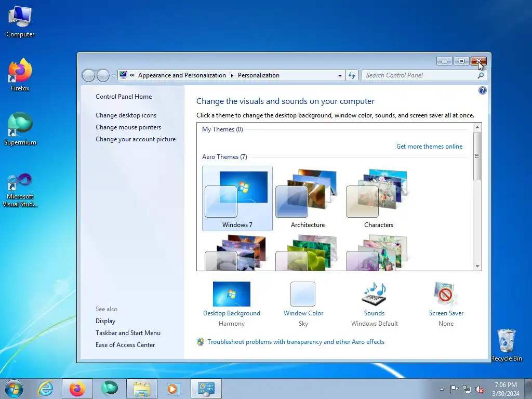Open the Recycle Bin

(507, 345)
